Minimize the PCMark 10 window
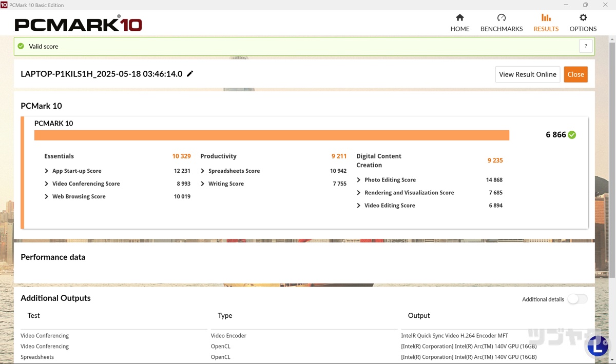 point(565,5)
